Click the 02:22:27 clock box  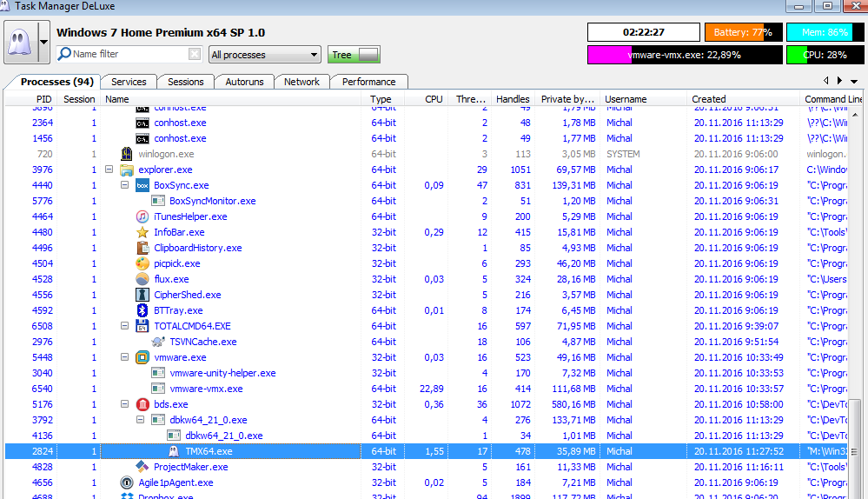[644, 32]
